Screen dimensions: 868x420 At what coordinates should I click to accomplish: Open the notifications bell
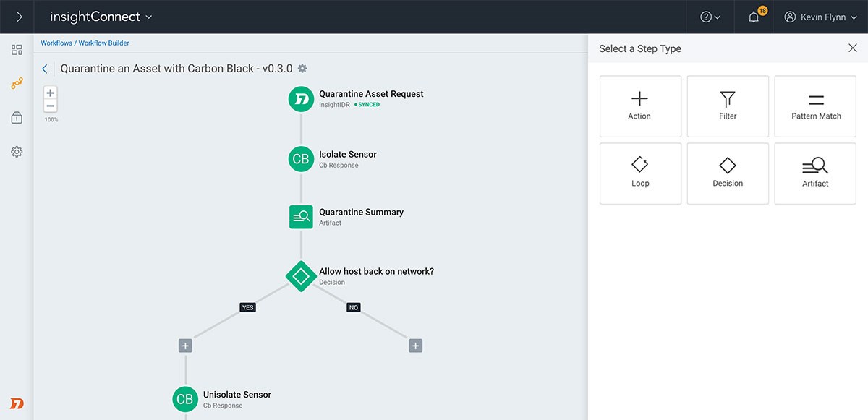(x=754, y=17)
